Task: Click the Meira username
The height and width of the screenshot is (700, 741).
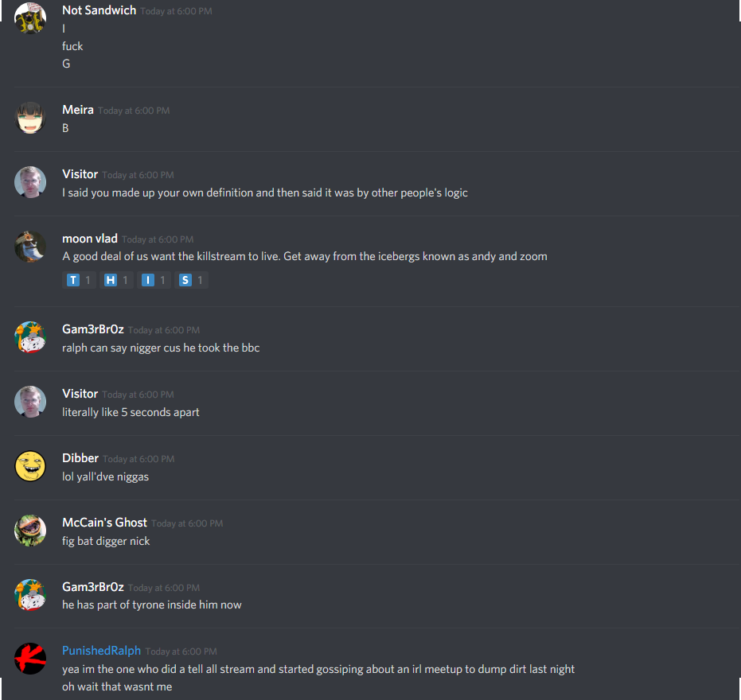Action: tap(78, 110)
